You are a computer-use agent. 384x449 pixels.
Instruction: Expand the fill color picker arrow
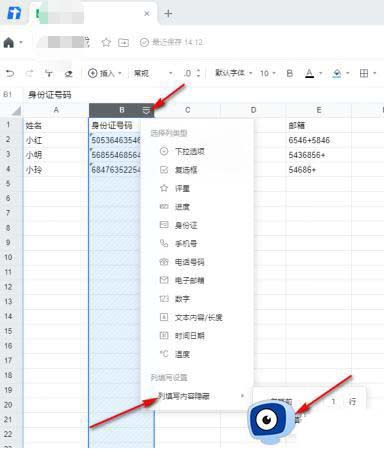tap(348, 73)
